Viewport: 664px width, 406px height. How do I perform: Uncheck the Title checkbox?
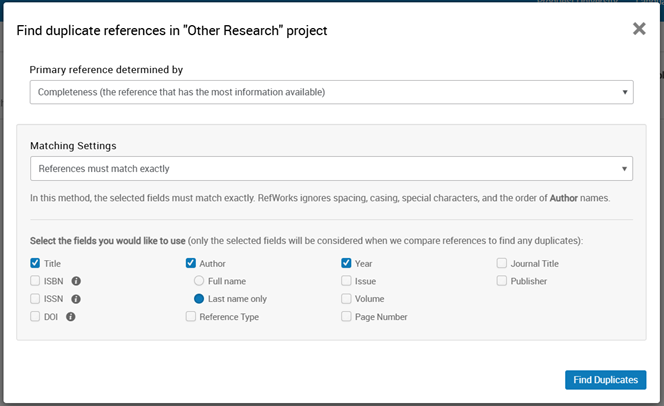tap(36, 264)
